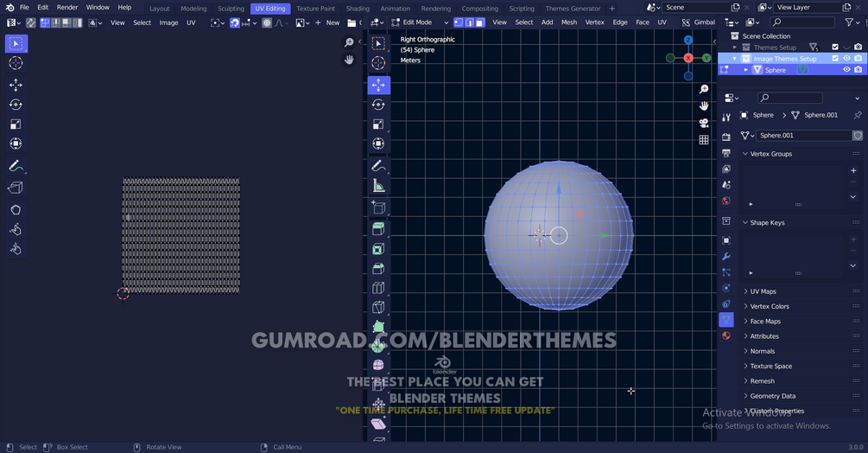Open the Material properties tab
Image resolution: width=868 pixels, height=453 pixels.
point(726,335)
